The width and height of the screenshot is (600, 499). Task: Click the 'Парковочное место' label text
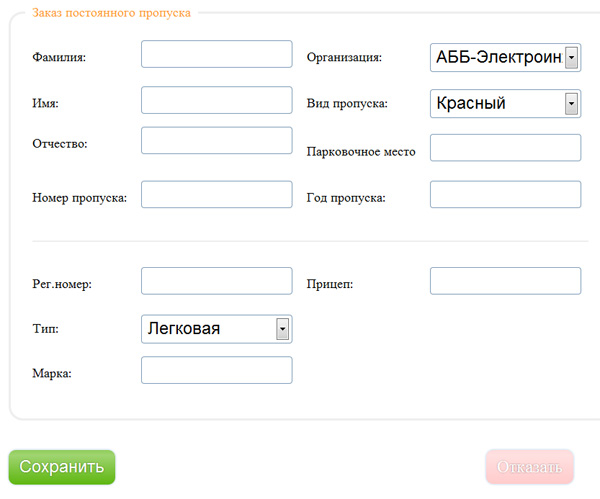point(360,152)
